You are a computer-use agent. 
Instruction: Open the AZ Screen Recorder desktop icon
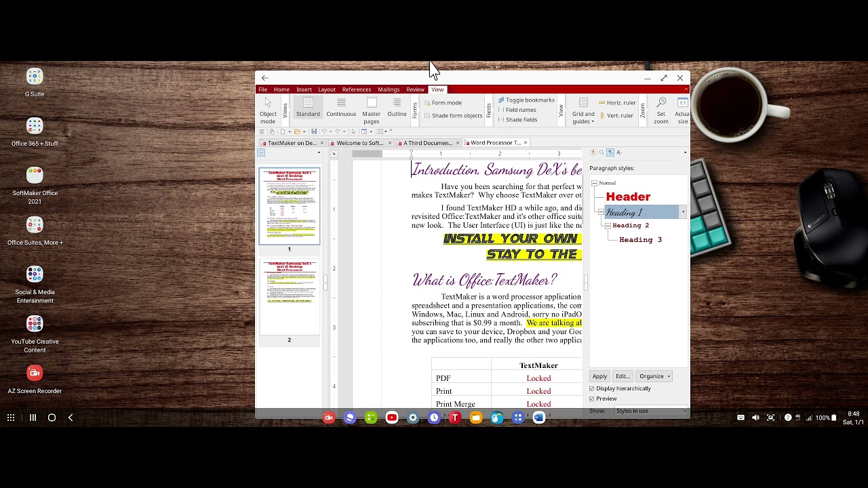35,380
